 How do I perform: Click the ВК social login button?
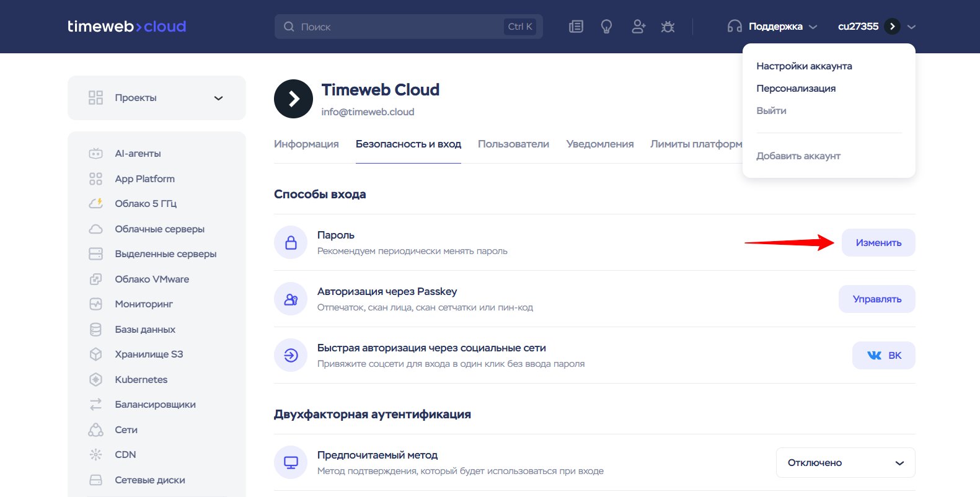pyautogui.click(x=884, y=355)
